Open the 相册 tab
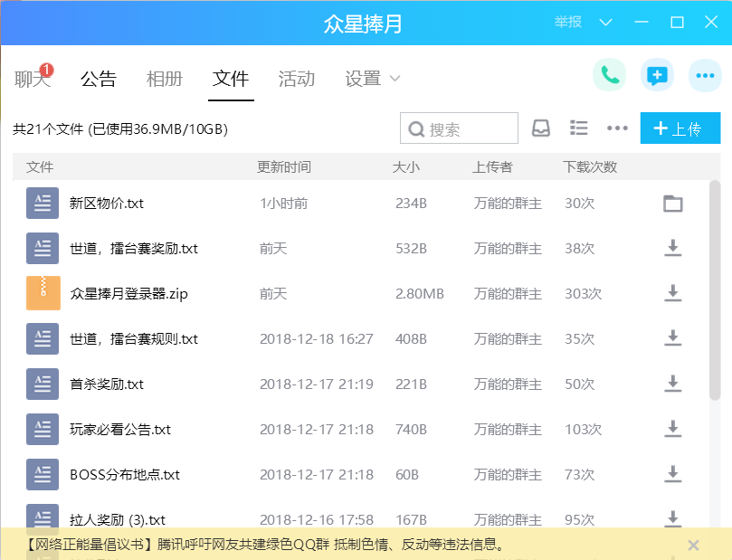 click(x=164, y=79)
